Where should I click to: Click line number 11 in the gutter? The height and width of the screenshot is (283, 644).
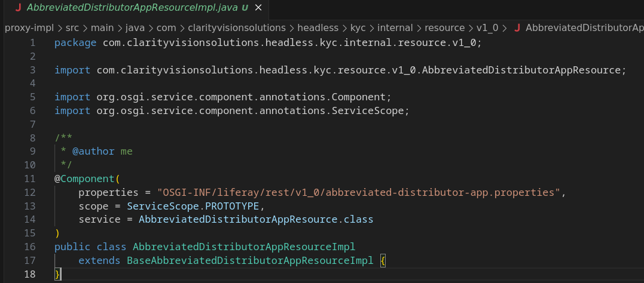pyautogui.click(x=30, y=179)
